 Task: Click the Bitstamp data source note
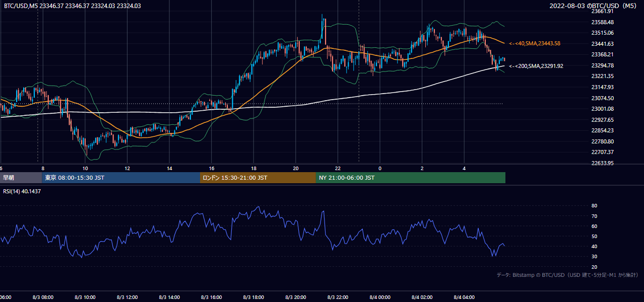click(567, 275)
